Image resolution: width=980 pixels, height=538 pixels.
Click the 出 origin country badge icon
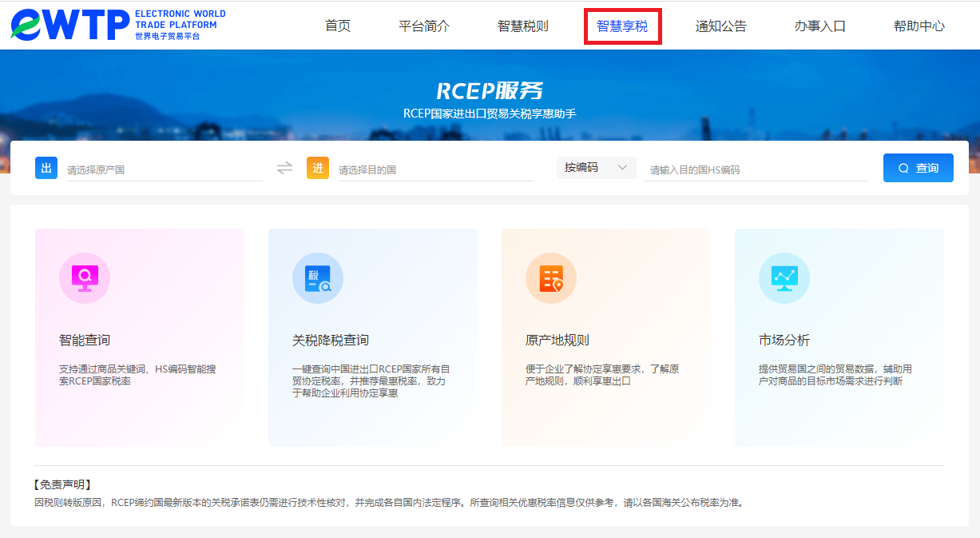[46, 168]
